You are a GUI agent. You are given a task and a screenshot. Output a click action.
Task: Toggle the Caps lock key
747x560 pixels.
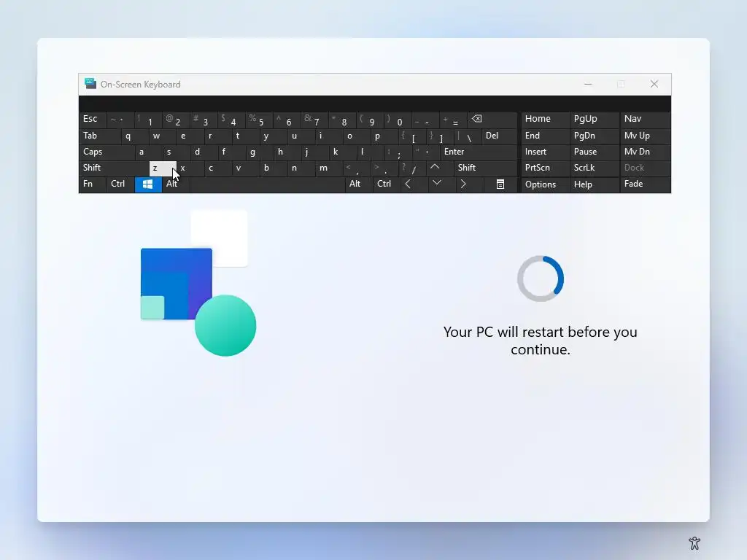(107, 152)
